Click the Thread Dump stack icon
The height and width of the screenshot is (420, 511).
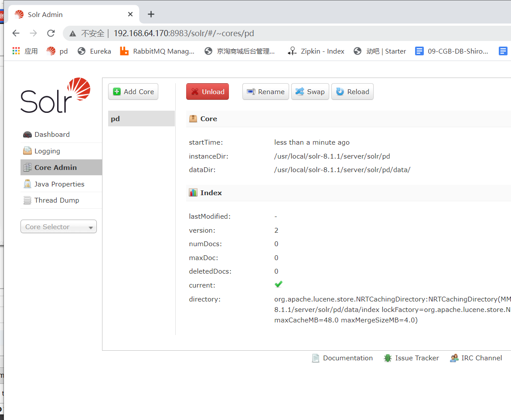pos(27,200)
